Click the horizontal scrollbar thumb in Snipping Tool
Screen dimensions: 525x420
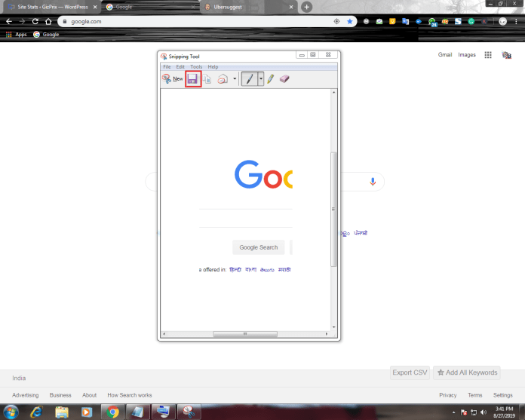click(245, 334)
